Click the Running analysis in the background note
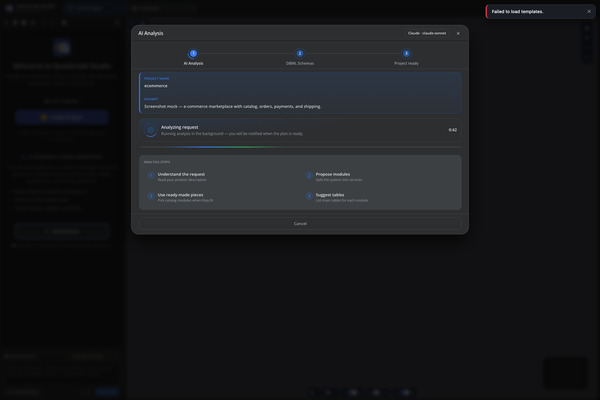The width and height of the screenshot is (600, 400). pyautogui.click(x=232, y=134)
